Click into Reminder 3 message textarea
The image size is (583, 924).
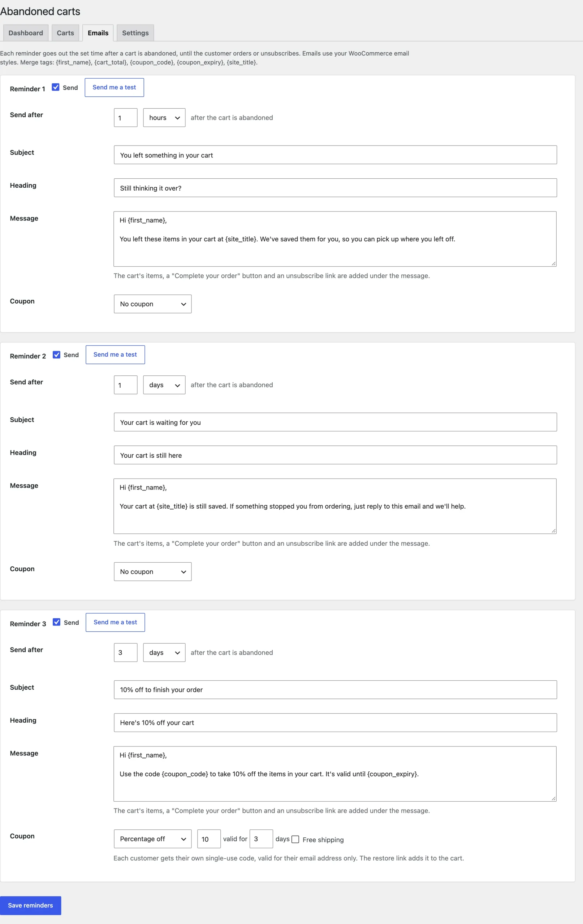335,774
